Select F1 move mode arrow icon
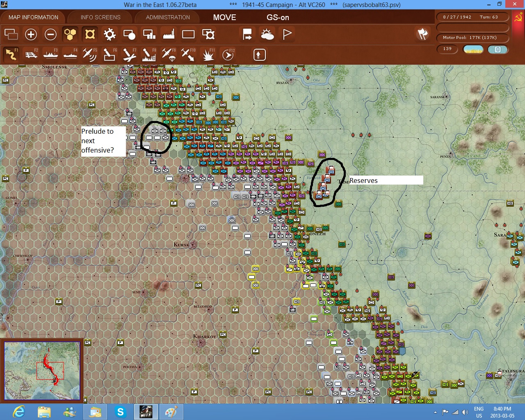Screen dimensions: 525x420 point(11,54)
